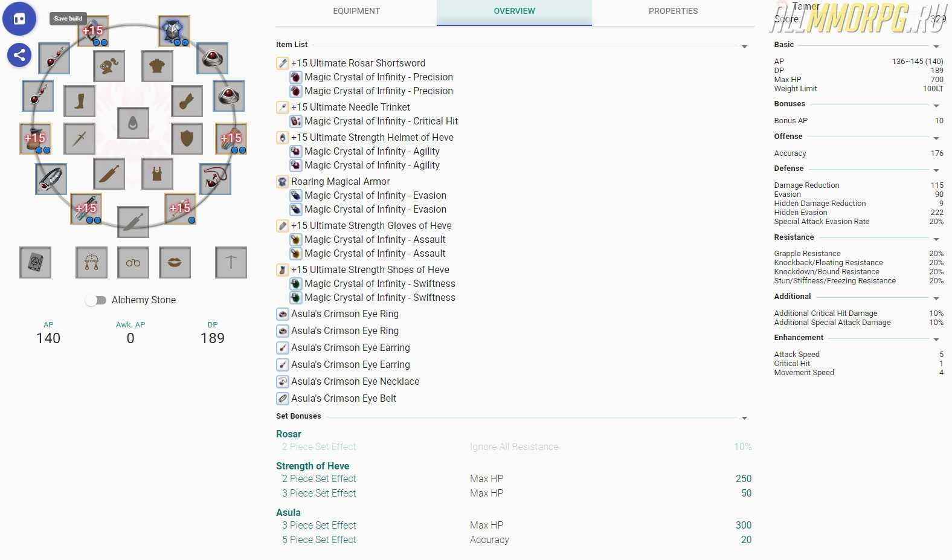Open the pickaxe tool slot

tap(231, 262)
